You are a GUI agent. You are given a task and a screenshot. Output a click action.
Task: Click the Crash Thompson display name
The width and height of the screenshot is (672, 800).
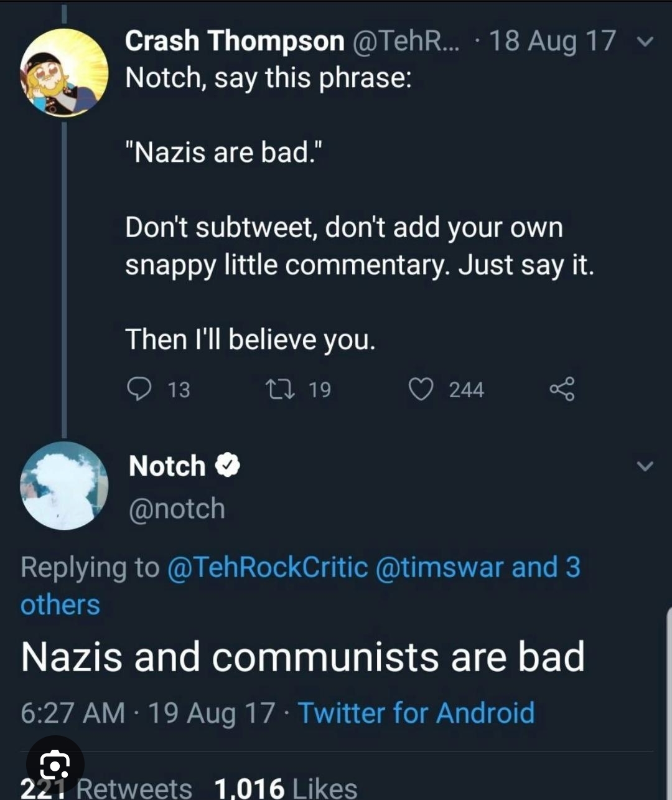coord(234,41)
